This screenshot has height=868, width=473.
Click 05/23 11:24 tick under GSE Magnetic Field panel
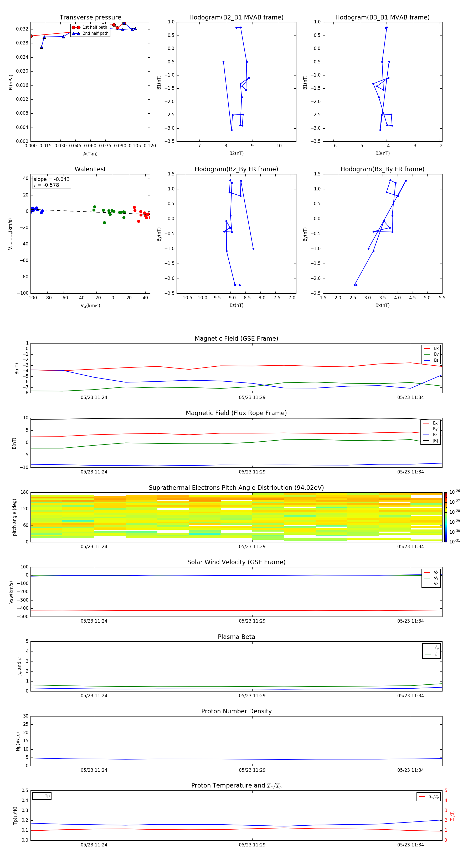pyautogui.click(x=94, y=397)
